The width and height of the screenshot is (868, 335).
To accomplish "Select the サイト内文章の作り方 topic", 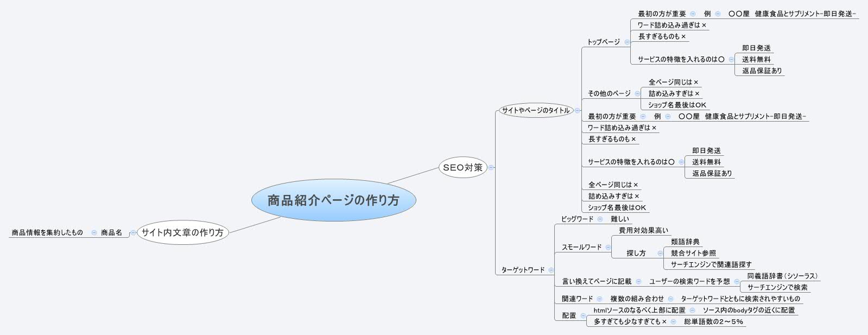I will coord(182,233).
